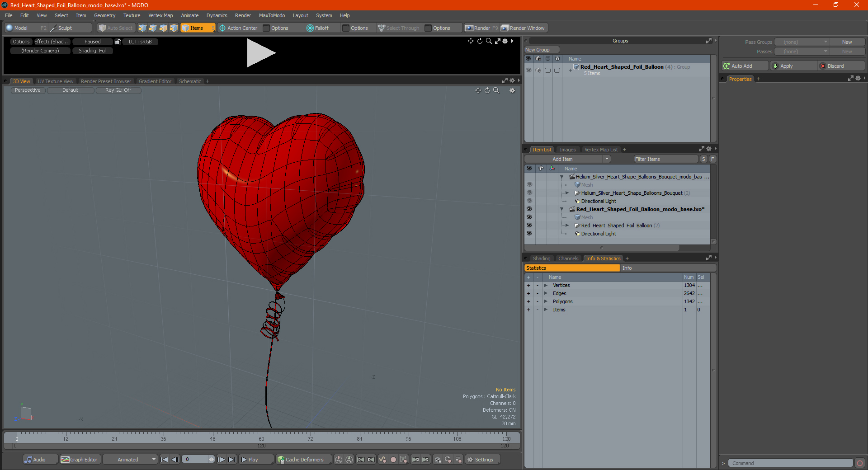Expand Edges statistics row
The image size is (868, 470).
546,293
